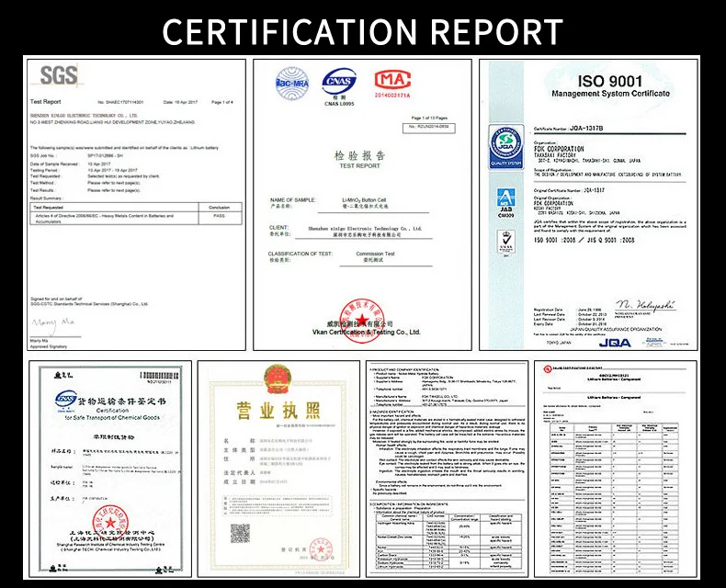Click 'FDK CORPORATION' organization name

559,149
